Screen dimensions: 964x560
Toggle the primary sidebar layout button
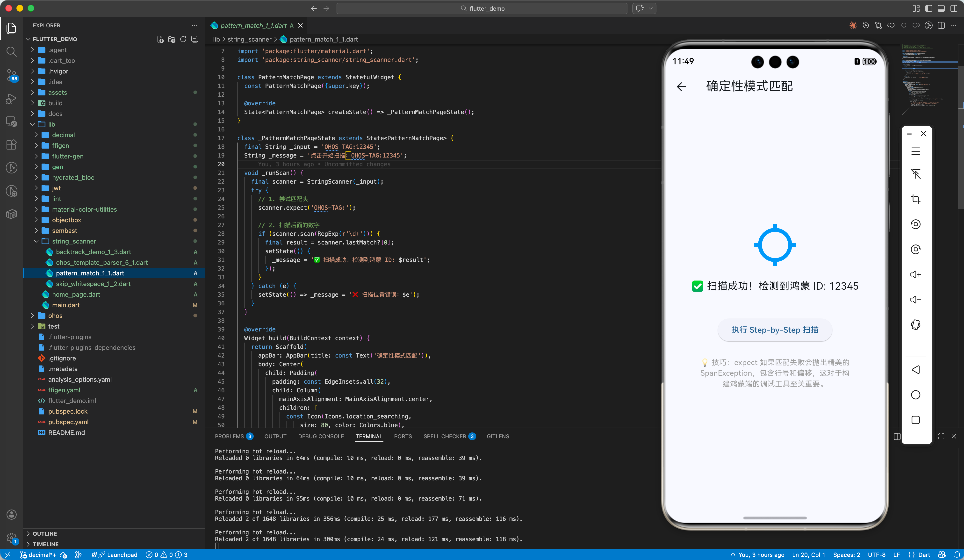point(928,8)
